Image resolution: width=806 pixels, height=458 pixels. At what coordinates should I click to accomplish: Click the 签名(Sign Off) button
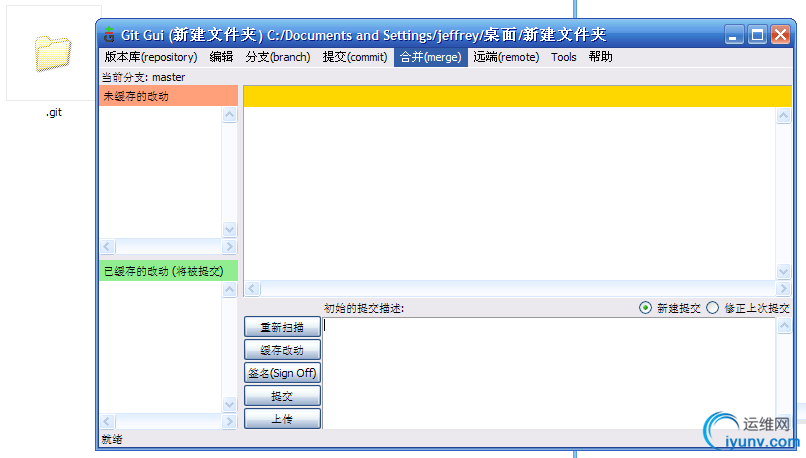tap(282, 373)
